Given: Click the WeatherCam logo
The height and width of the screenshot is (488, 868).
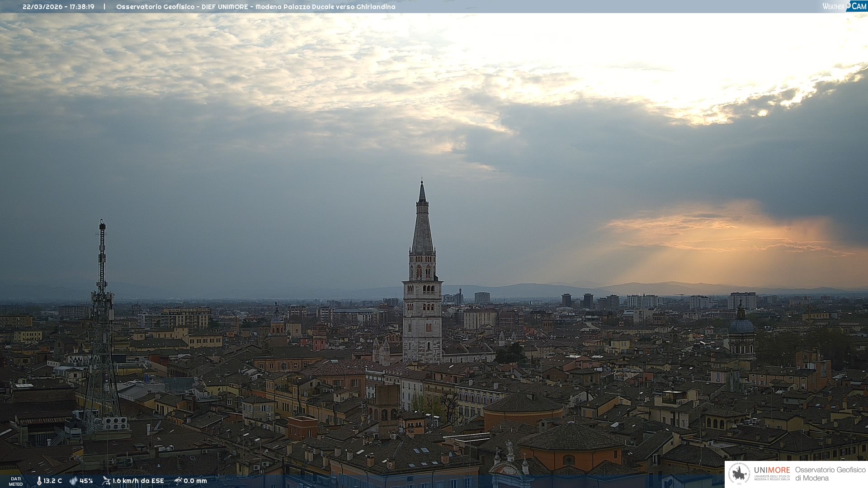Looking at the screenshot, I should click(844, 6).
